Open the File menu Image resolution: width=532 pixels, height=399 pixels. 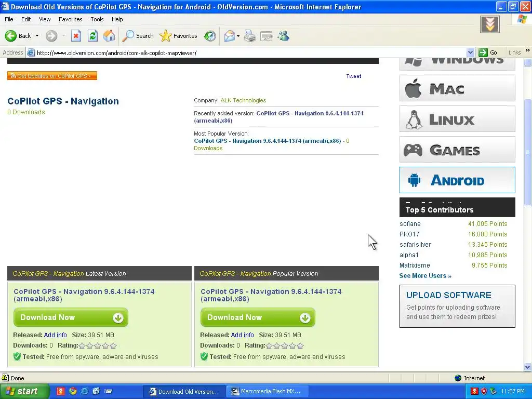tap(9, 19)
